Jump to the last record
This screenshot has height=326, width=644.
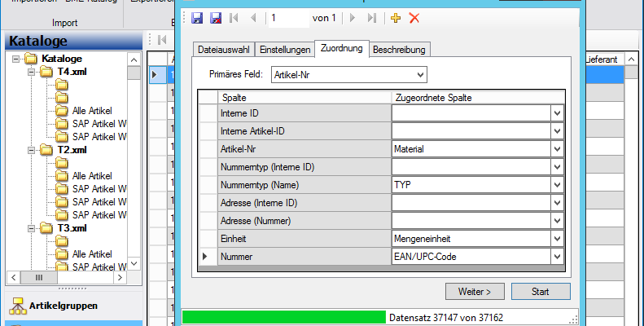click(371, 18)
